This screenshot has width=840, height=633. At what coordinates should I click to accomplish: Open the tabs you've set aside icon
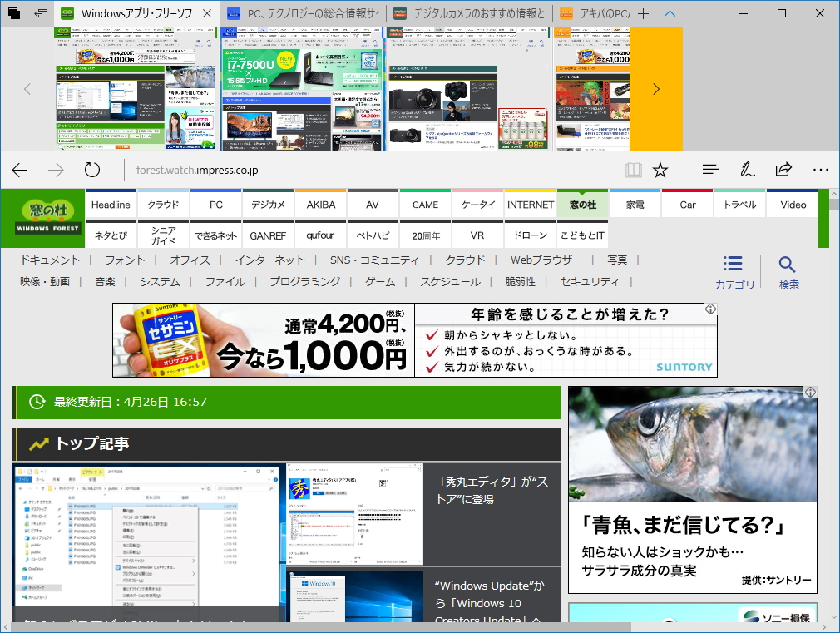(14, 13)
